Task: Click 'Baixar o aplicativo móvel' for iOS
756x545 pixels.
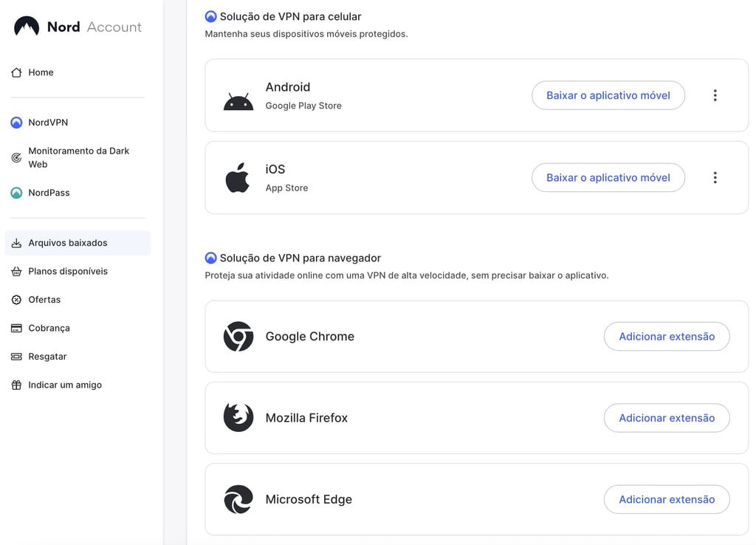Action: click(608, 177)
